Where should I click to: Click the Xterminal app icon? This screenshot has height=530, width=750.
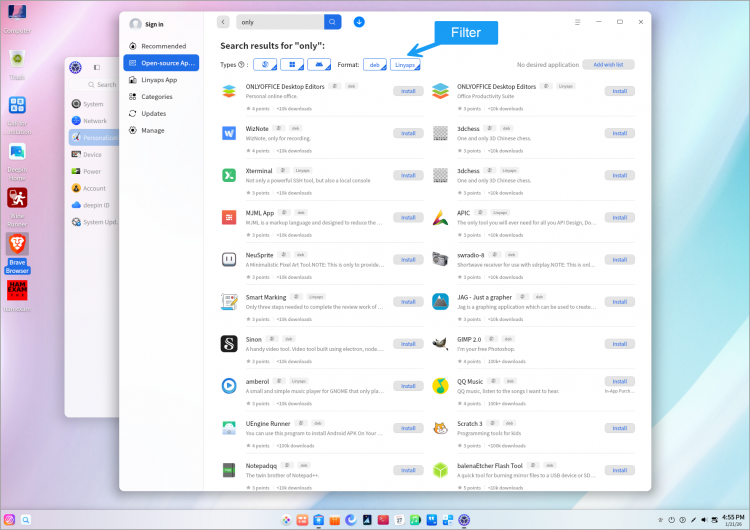(229, 175)
